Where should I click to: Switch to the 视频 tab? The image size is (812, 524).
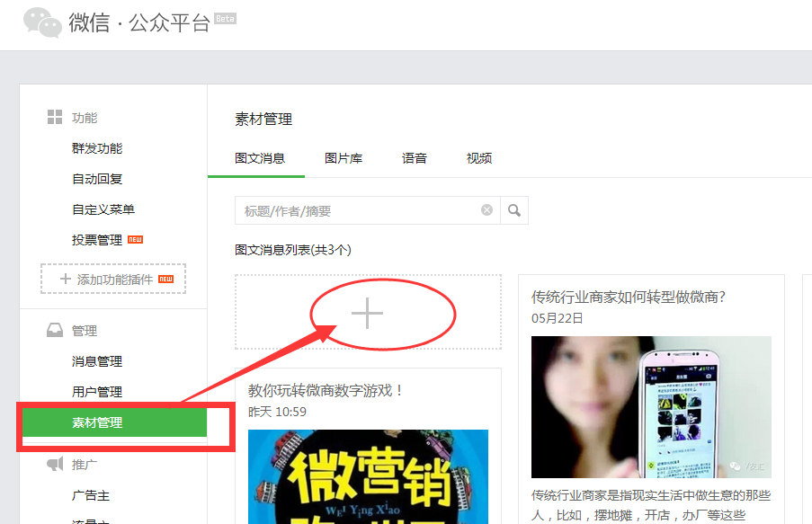pos(479,158)
